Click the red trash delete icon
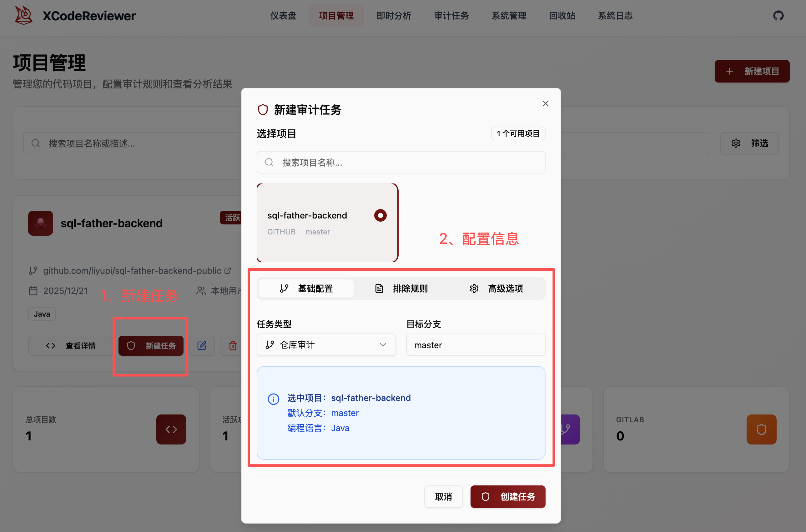 pos(233,345)
